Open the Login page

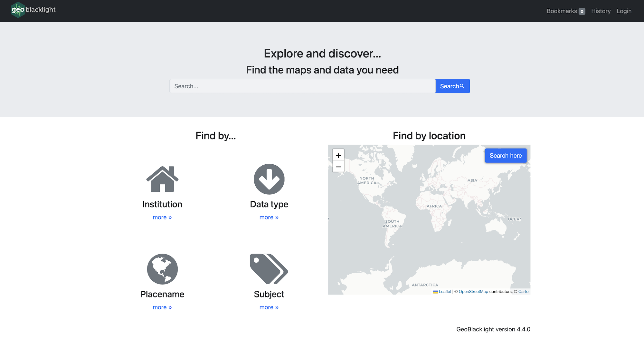tap(624, 11)
